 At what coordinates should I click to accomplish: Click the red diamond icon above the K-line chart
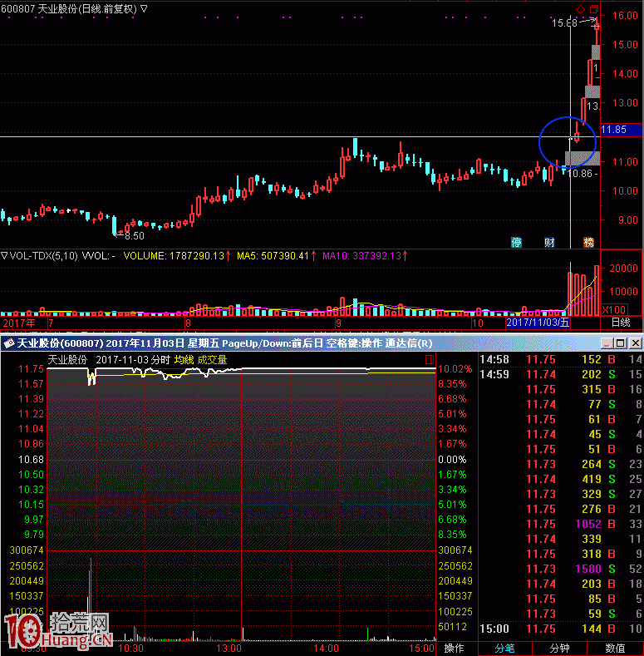(x=580, y=9)
